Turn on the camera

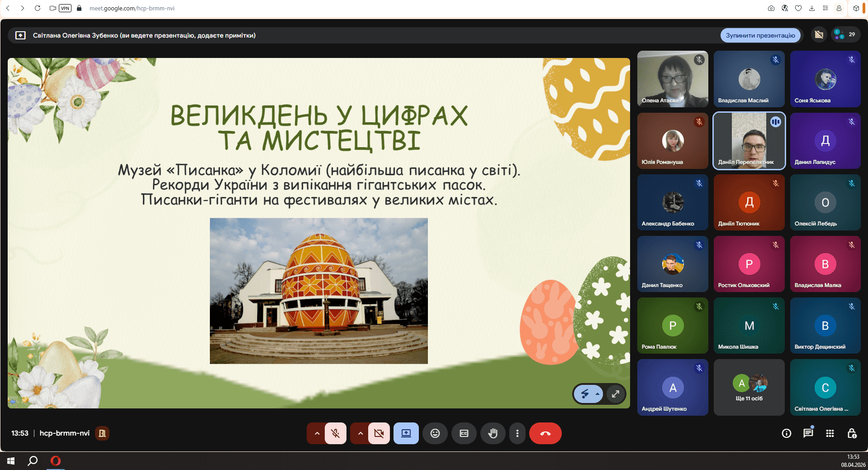click(x=379, y=433)
